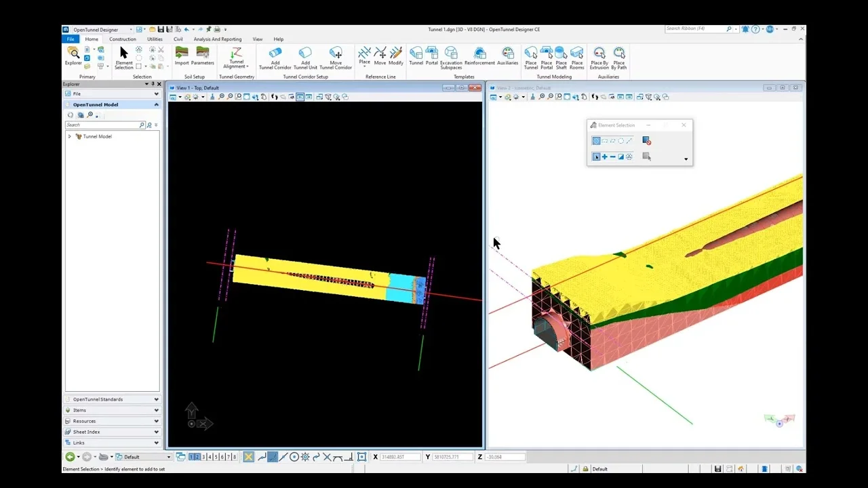Expand the Tunnel Model tree node
The height and width of the screenshot is (488, 868).
click(69, 136)
